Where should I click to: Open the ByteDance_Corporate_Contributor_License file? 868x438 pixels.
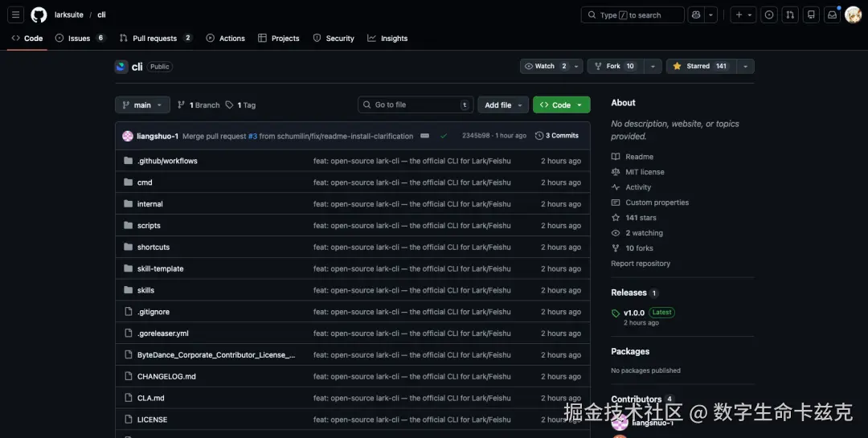216,355
